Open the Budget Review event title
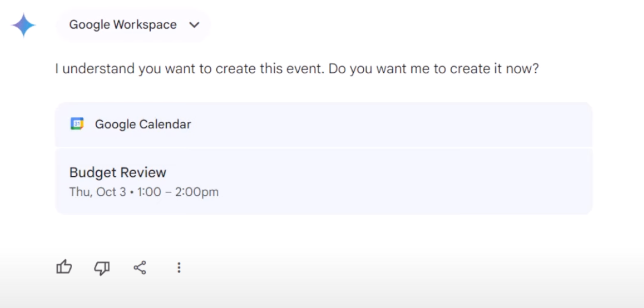 pos(118,172)
